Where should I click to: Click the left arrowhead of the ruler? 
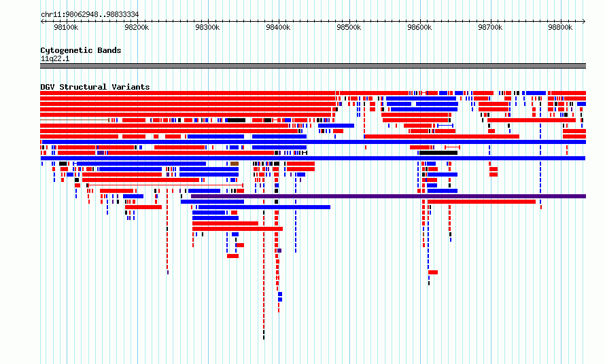(42, 21)
